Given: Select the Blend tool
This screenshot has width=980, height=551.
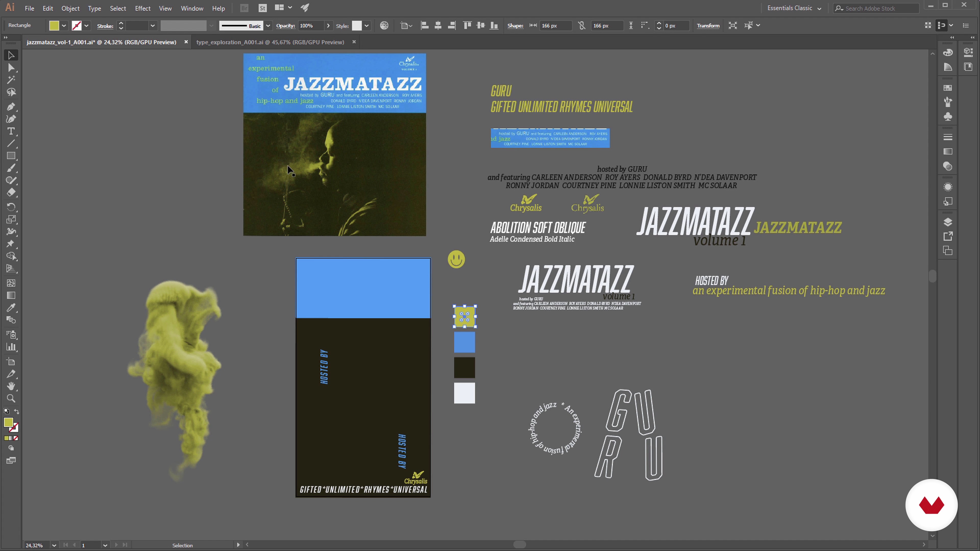Looking at the screenshot, I should coord(11,320).
